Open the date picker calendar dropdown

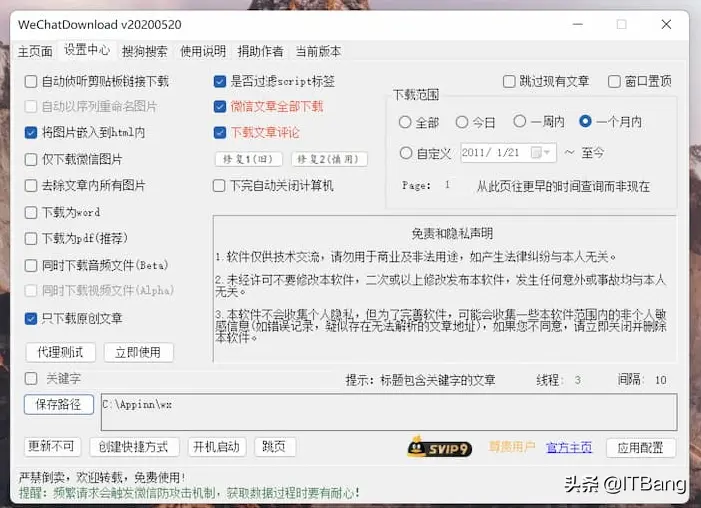click(542, 153)
